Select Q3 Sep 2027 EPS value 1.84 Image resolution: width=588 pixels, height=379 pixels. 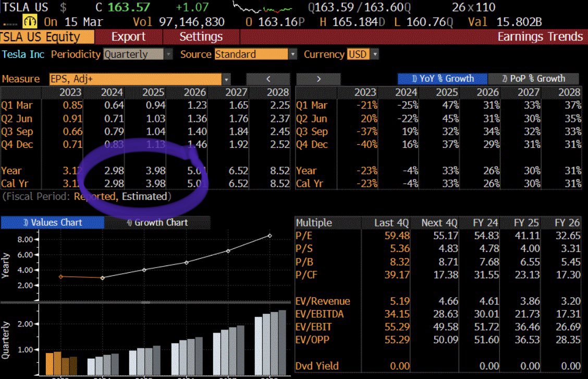[239, 132]
